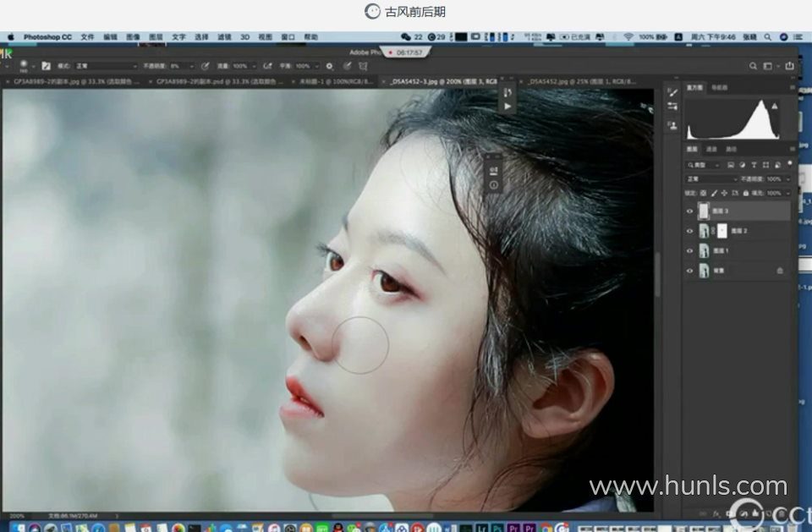Viewport: 812px width, 532px height.
Task: Enable pressure control for brush size
Action: pyautogui.click(x=347, y=66)
